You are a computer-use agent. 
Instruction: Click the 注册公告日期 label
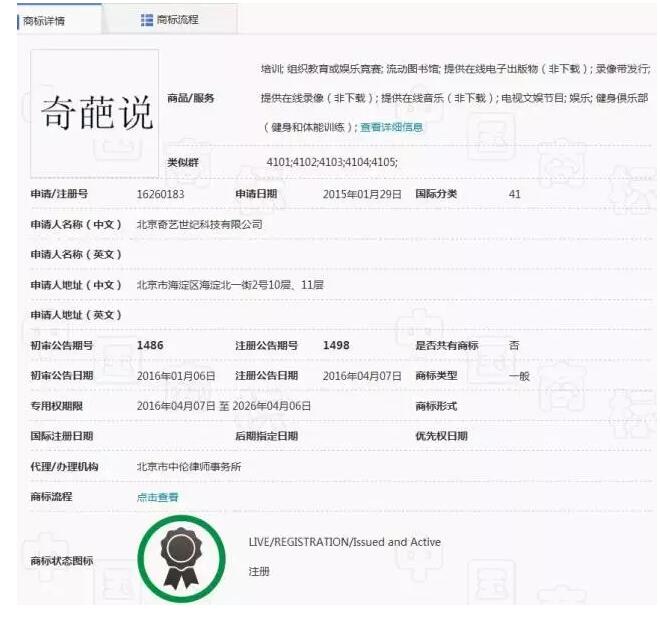[x=266, y=376]
